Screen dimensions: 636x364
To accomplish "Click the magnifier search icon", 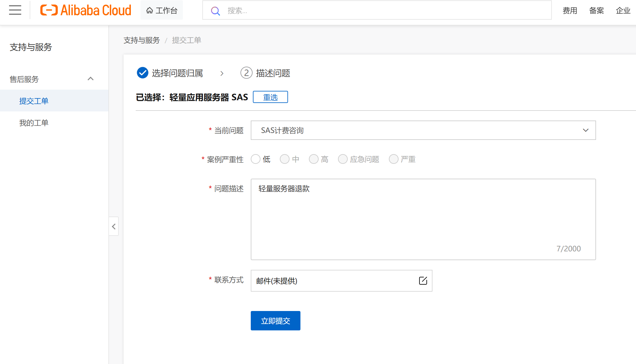I will (215, 11).
